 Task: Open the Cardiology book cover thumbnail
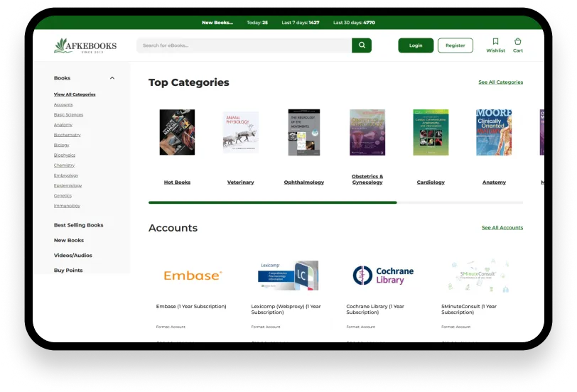pos(431,132)
